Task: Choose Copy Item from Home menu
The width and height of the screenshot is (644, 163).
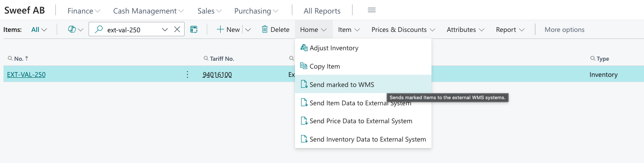Action: [363, 66]
